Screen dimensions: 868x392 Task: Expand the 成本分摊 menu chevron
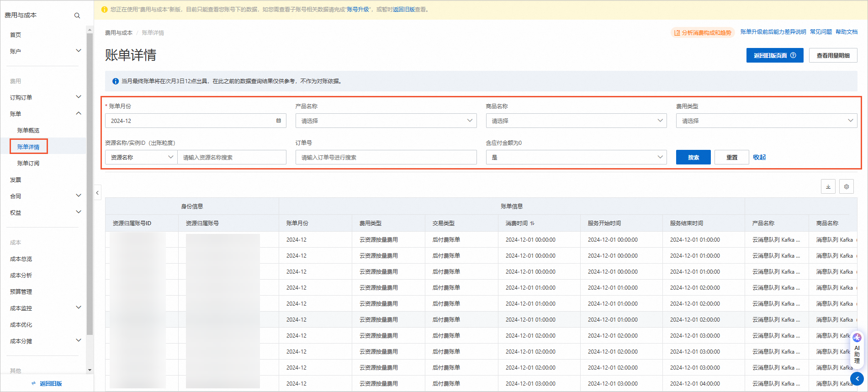[79, 340]
